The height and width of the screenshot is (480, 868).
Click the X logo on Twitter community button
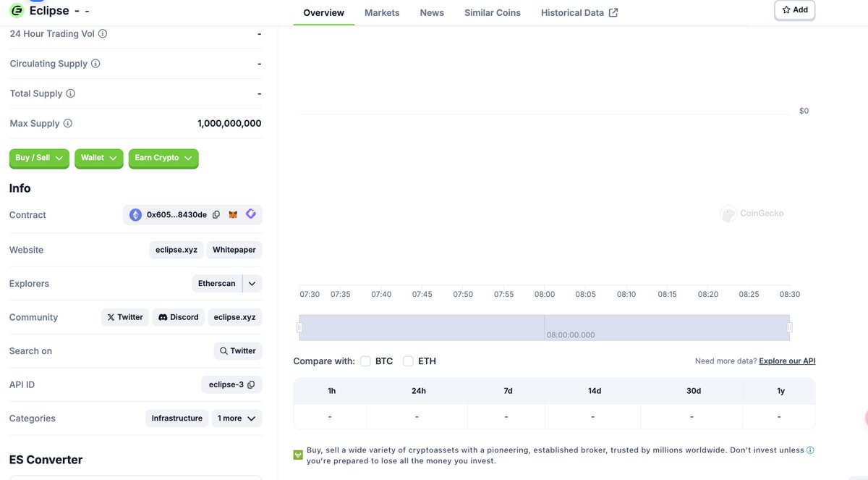click(x=111, y=317)
